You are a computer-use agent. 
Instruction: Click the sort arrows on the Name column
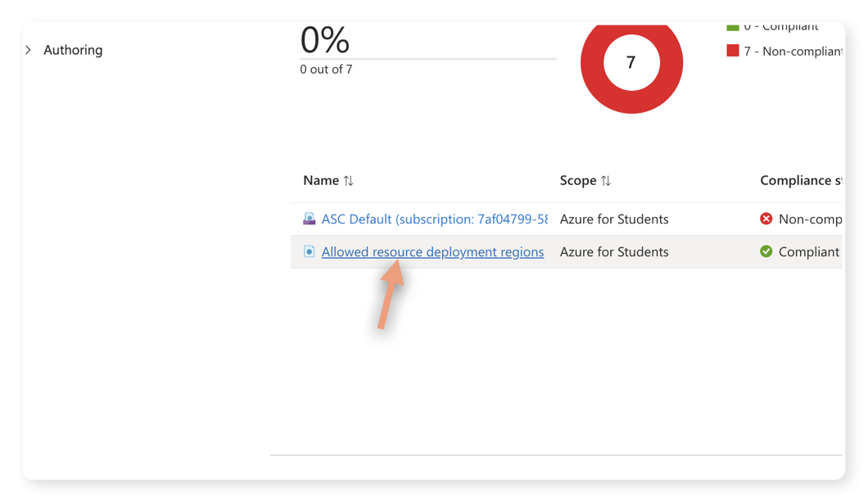[x=348, y=180]
